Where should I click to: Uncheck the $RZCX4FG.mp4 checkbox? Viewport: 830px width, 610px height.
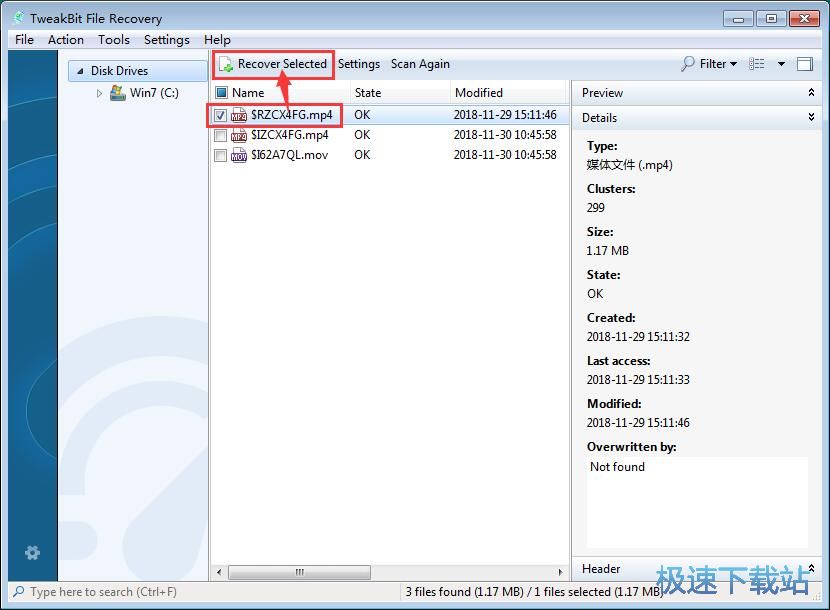tap(220, 115)
